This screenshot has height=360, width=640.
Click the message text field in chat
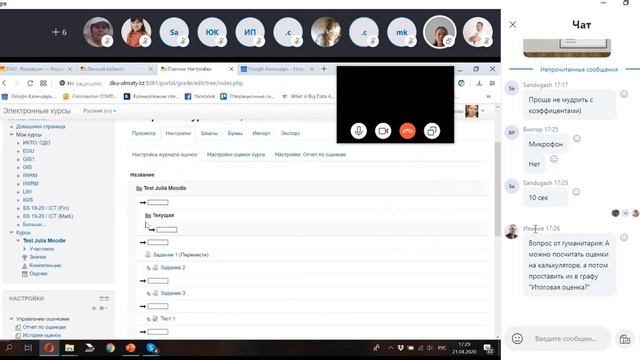coord(566,339)
